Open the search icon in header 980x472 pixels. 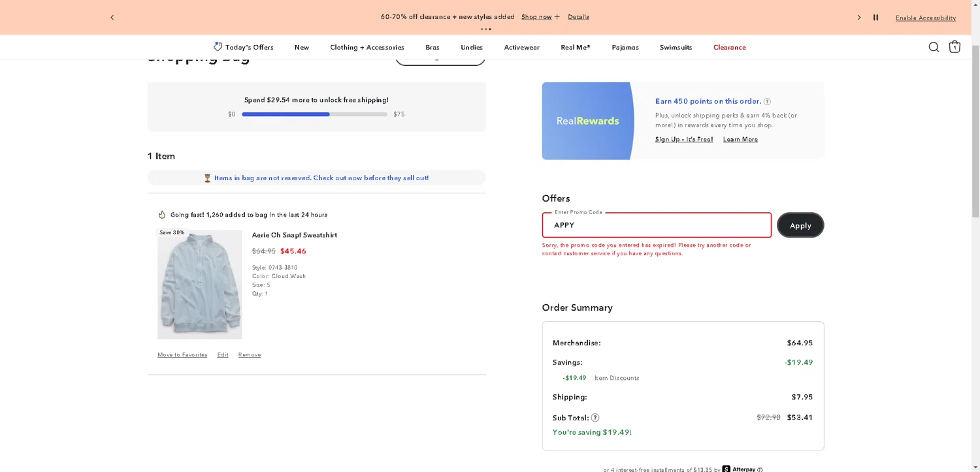point(934,47)
